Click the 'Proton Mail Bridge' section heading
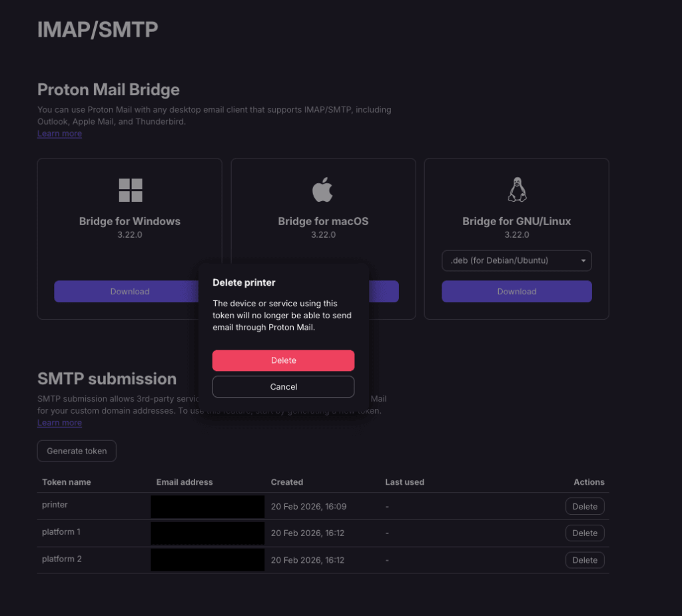The width and height of the screenshot is (682, 616). [x=109, y=90]
